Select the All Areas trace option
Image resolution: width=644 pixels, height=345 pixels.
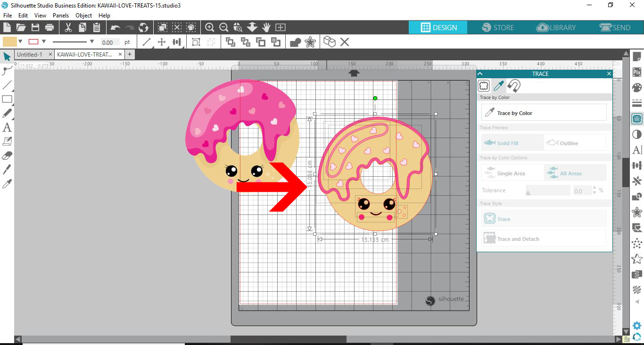[575, 173]
